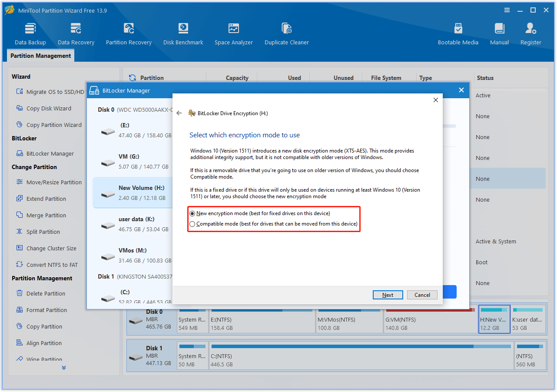Choose Split Partition
Image resolution: width=557 pixels, height=392 pixels.
coord(38,232)
